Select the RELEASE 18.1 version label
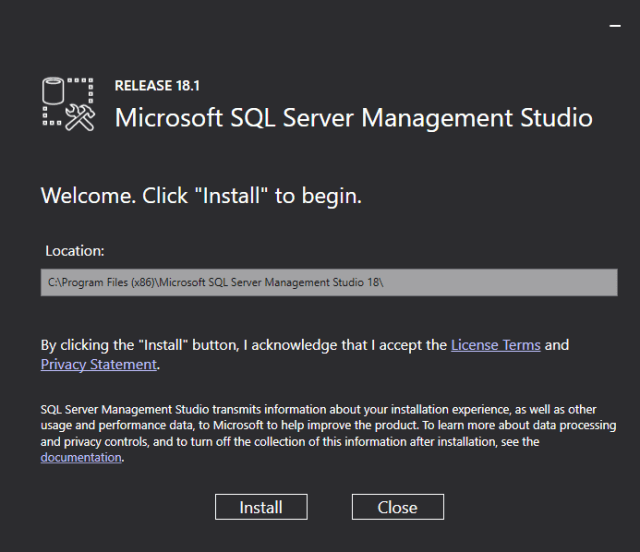 [x=157, y=86]
